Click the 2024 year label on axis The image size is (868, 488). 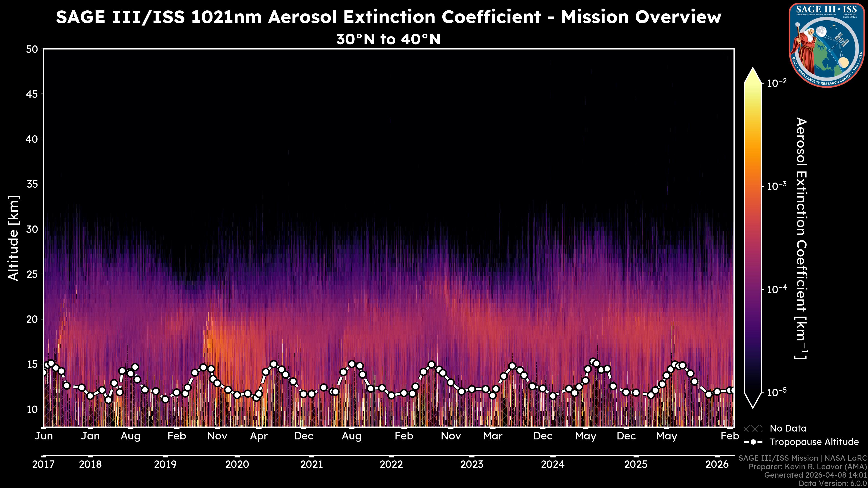tap(553, 464)
